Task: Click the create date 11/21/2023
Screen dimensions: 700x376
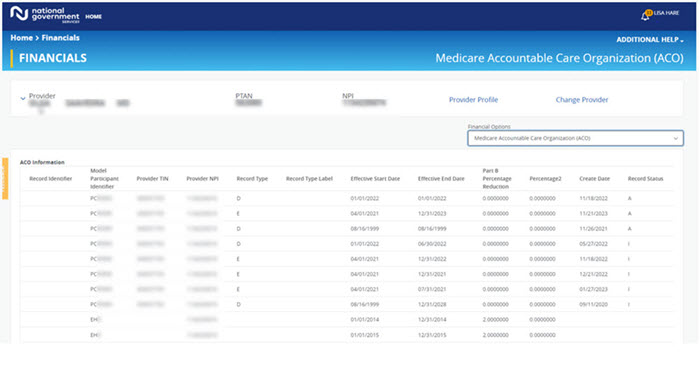Action: (x=593, y=213)
